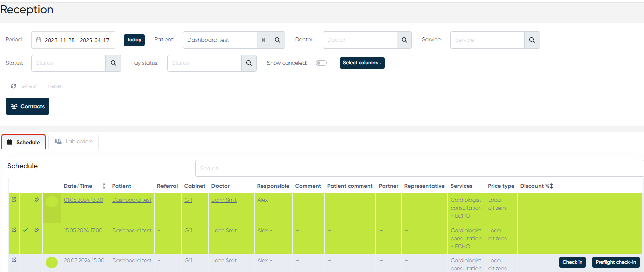Click the Pay status search icon
644x272 pixels.
(x=249, y=63)
